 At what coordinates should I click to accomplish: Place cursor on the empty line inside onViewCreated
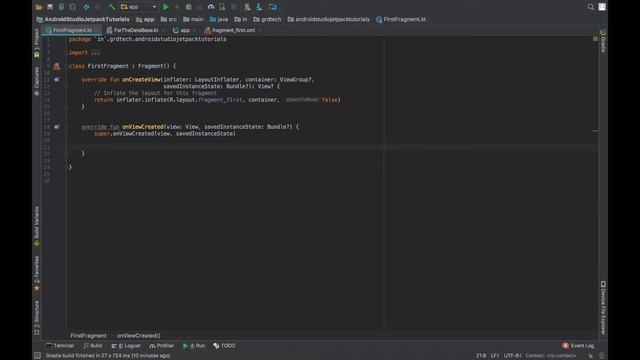[333, 147]
